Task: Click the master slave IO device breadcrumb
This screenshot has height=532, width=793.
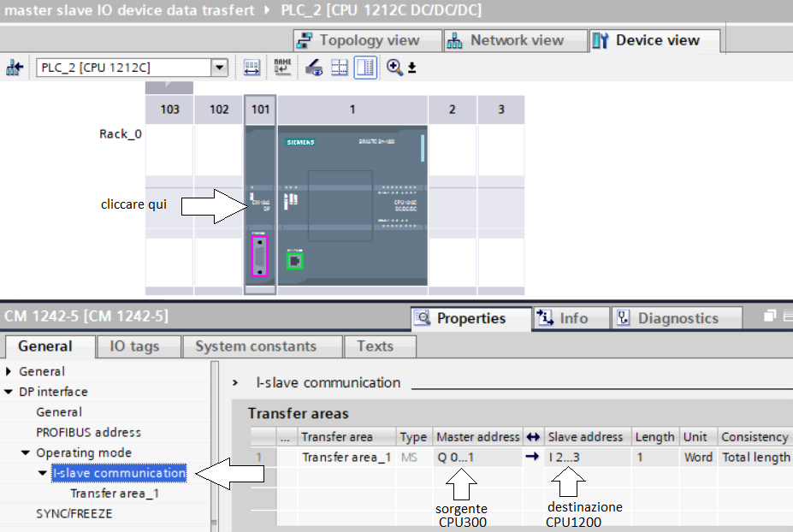Action: click(129, 10)
